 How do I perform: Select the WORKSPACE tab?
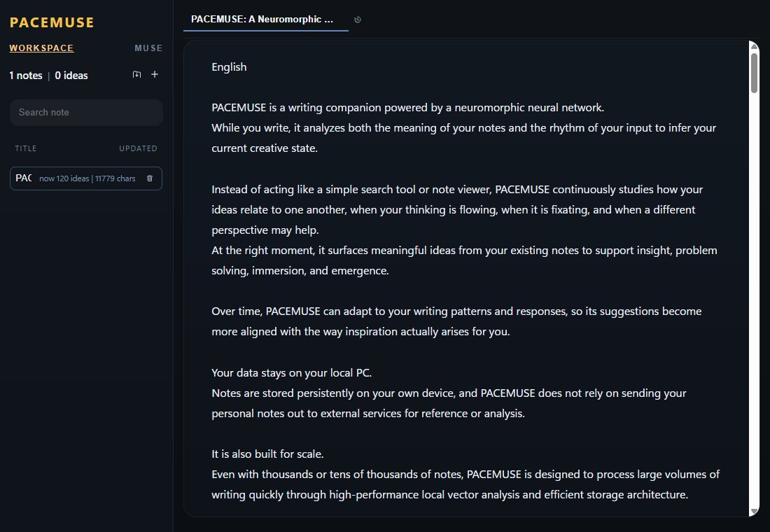tap(42, 48)
